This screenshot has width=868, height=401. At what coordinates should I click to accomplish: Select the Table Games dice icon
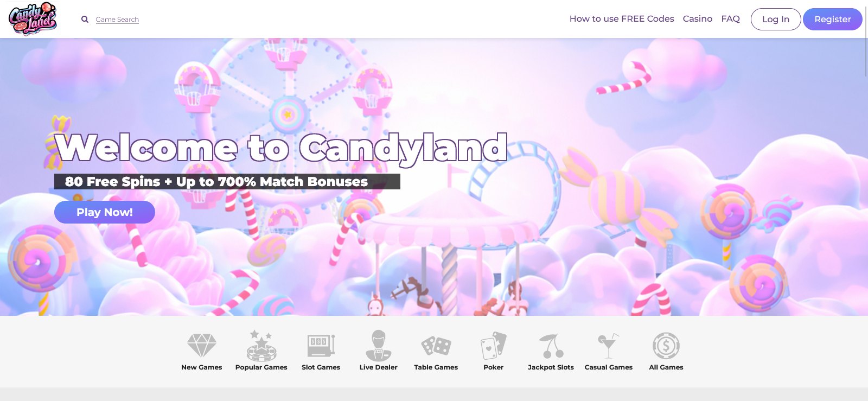436,346
